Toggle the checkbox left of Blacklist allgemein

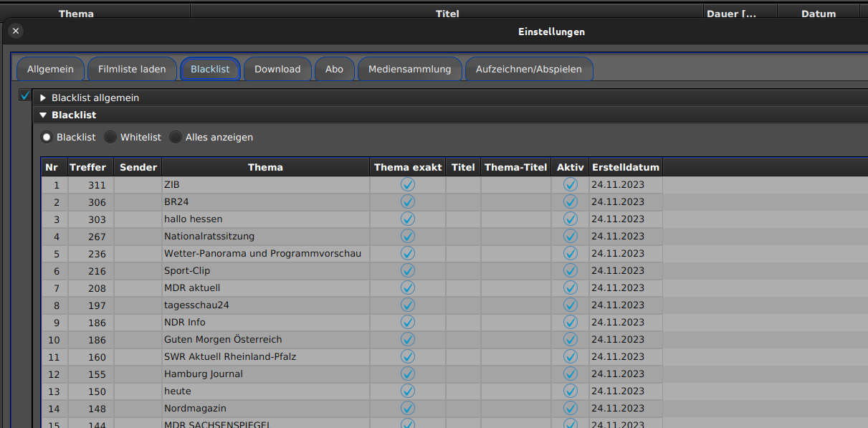(x=25, y=95)
